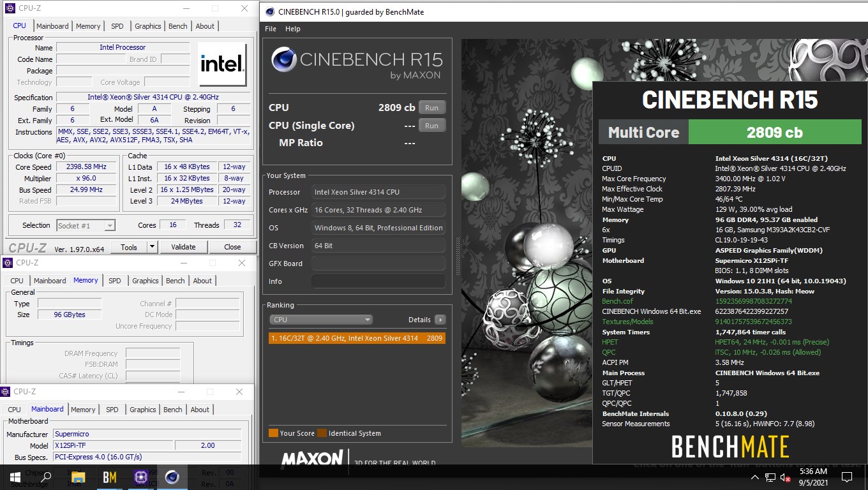Select About tab in middle CPU-Z window
Image resolution: width=868 pixels, height=490 pixels.
tap(202, 281)
